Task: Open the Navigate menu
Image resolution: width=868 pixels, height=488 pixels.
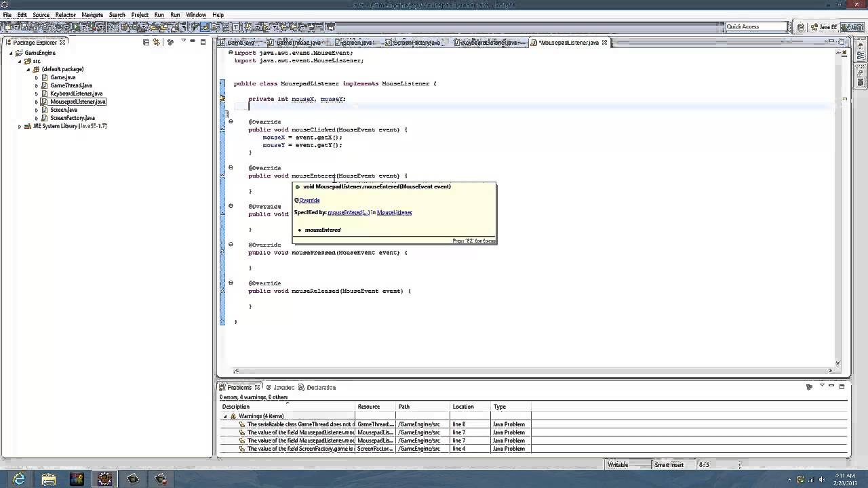Action: 92,15
